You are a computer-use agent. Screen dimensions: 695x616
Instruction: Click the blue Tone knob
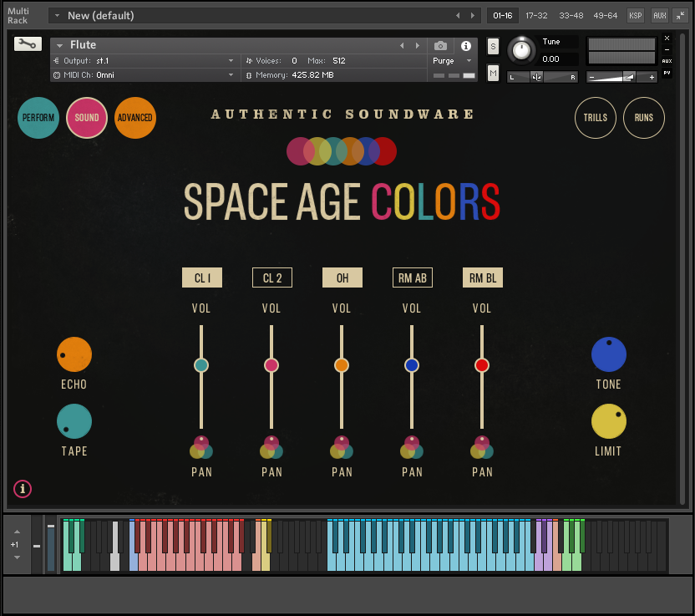(609, 355)
